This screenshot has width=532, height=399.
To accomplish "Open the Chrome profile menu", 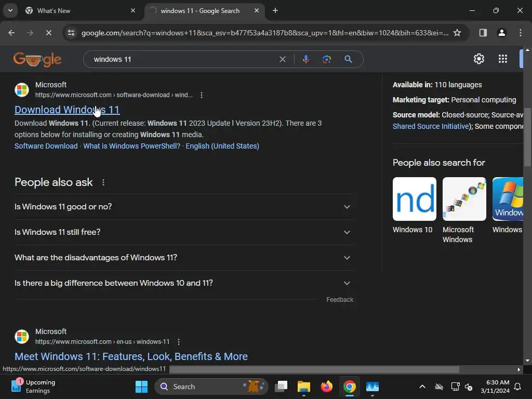I will tap(501, 33).
